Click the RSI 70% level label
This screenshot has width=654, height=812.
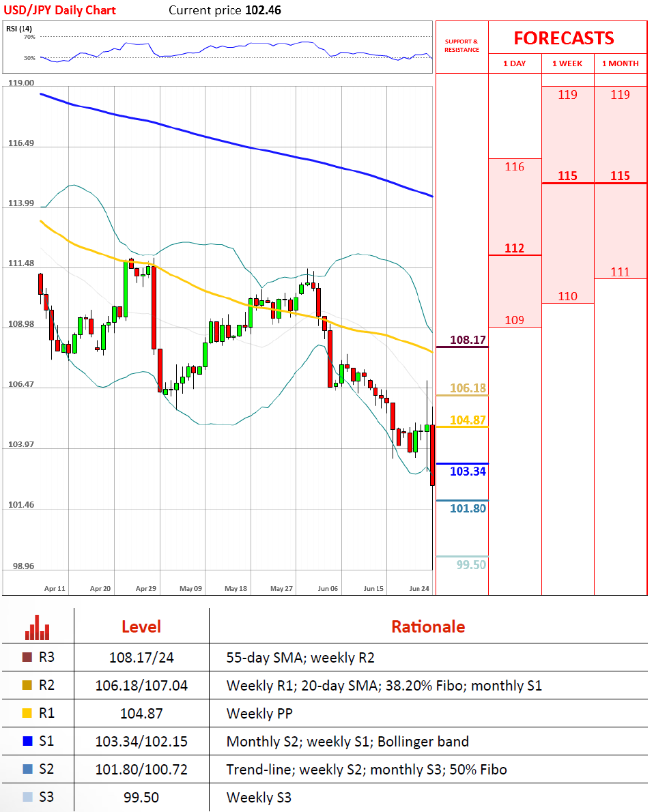coord(29,37)
